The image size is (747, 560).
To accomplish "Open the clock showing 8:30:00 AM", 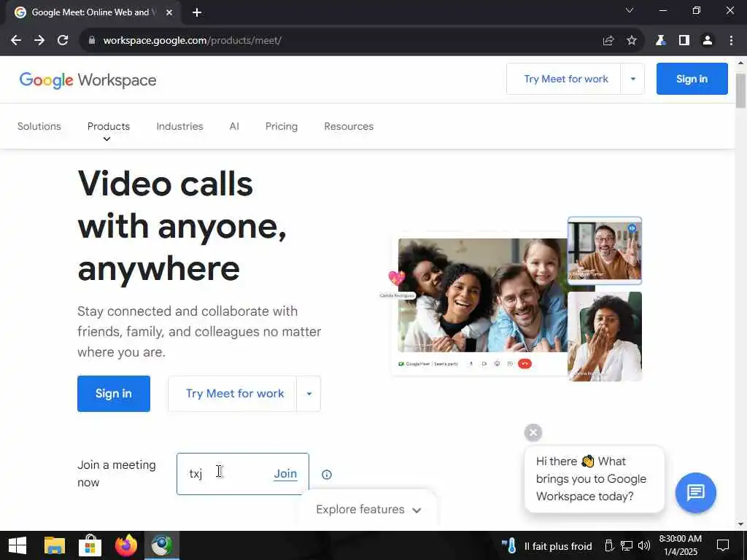I will tap(681, 545).
